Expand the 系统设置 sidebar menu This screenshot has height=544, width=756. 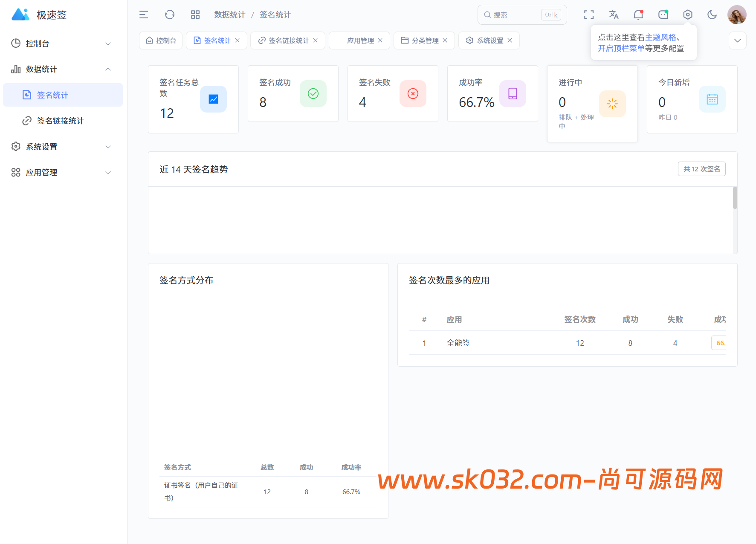pos(63,147)
